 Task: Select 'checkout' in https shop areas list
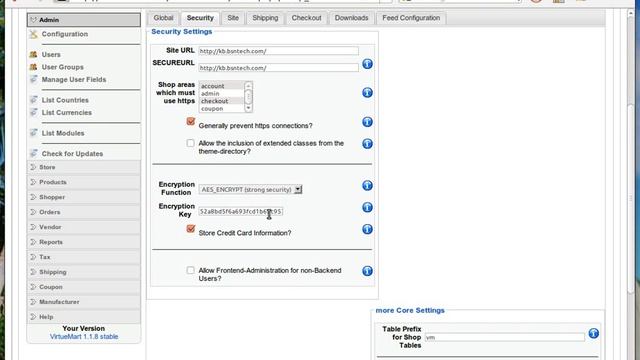pyautogui.click(x=222, y=101)
